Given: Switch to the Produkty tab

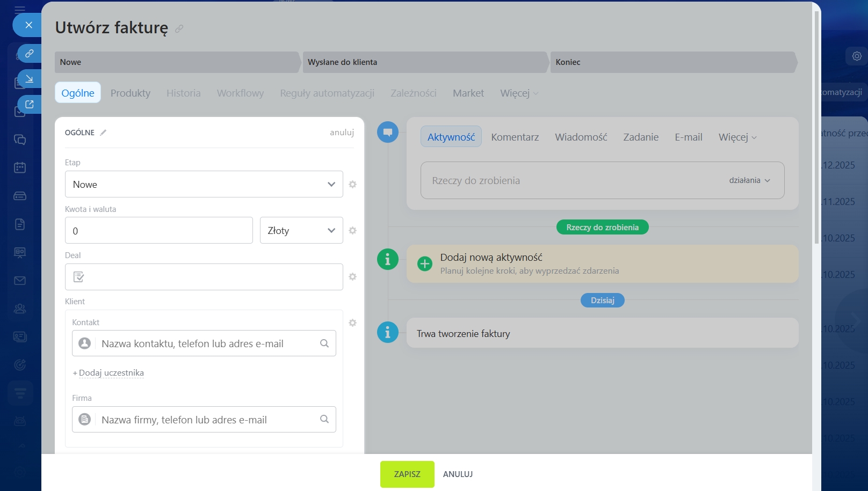Looking at the screenshot, I should [x=131, y=93].
